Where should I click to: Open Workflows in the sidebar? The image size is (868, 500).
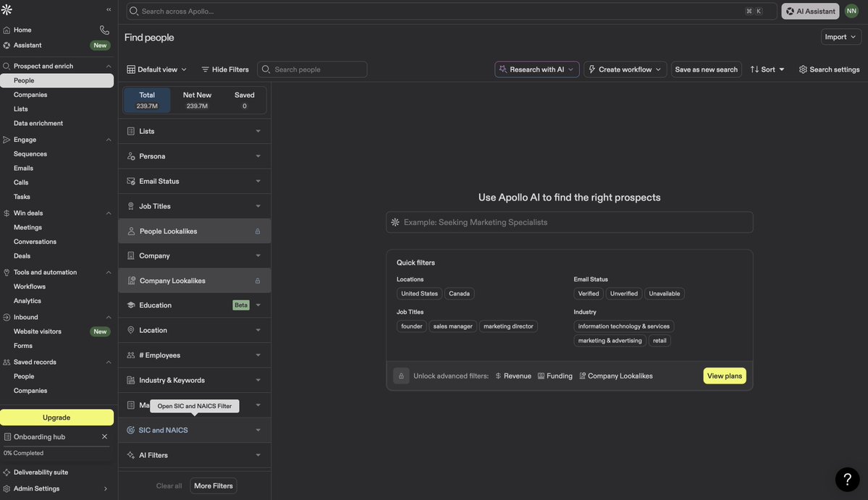[x=30, y=287]
